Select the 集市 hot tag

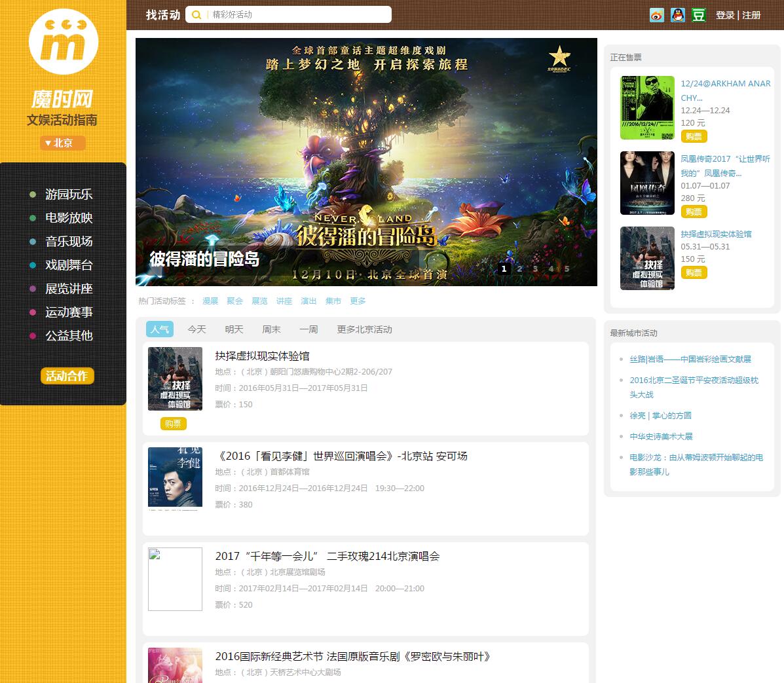[x=333, y=301]
